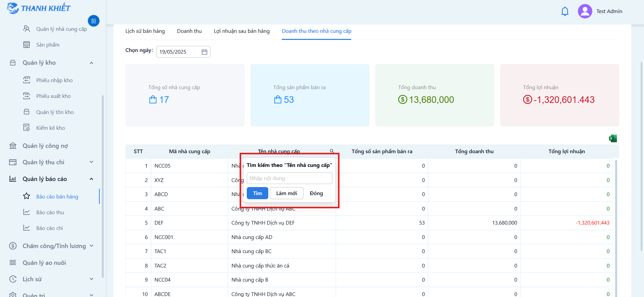Export table to Excel file
The height and width of the screenshot is (297, 644).
tap(613, 138)
